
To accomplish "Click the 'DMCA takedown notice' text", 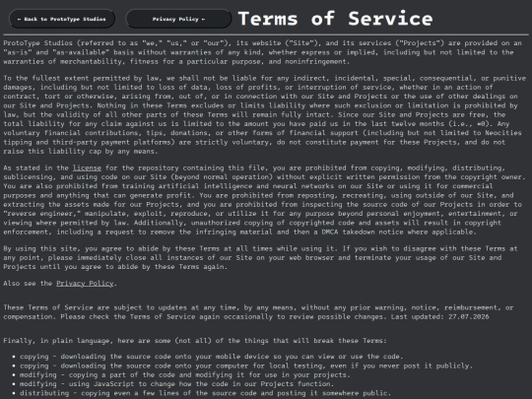I will 373,233.
